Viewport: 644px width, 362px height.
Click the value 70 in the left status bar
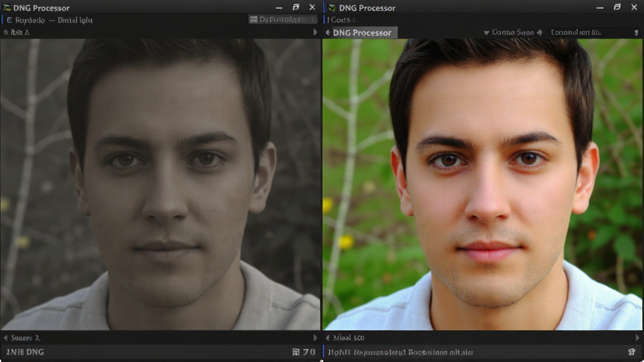309,352
